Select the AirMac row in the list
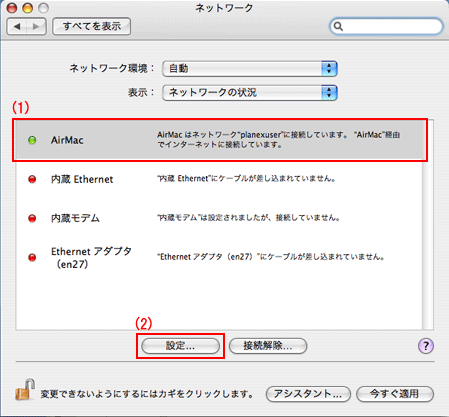The height and width of the screenshot is (417, 449). [220, 140]
